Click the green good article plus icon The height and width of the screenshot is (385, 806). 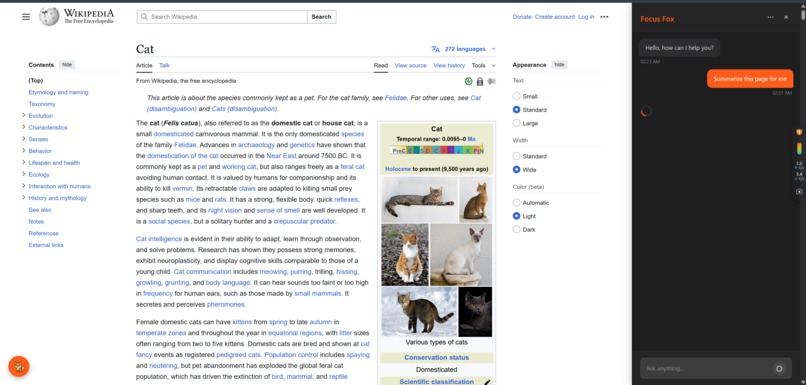pyautogui.click(x=468, y=81)
